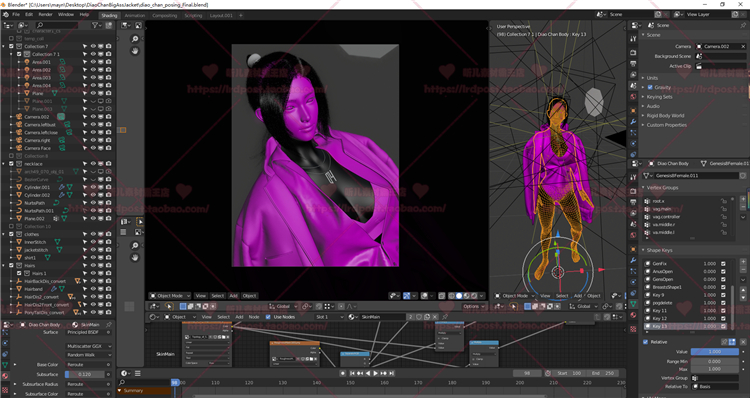This screenshot has width=750, height=398.
Task: Open the Random Walk subsurface dropdown
Action: pyautogui.click(x=89, y=355)
